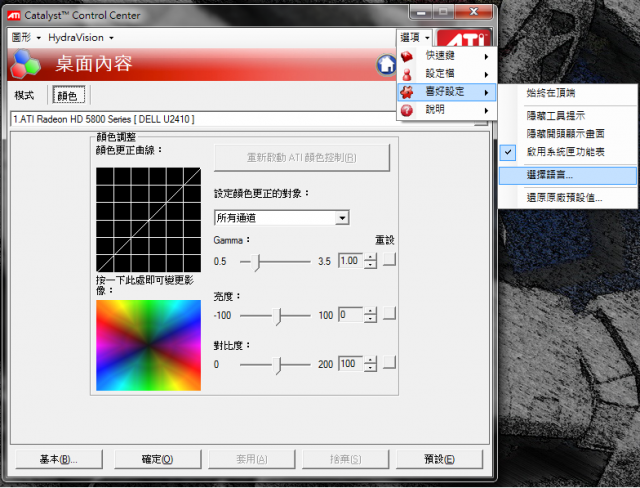The width and height of the screenshot is (640, 488).
Task: Choose 隱藏工具提示 in the submenu
Action: click(x=568, y=116)
